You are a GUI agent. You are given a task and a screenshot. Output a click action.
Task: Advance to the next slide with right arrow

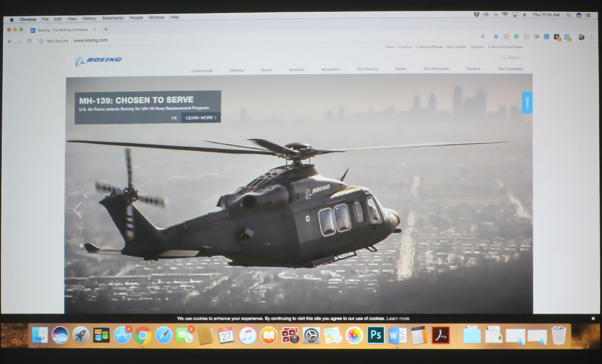519,208
